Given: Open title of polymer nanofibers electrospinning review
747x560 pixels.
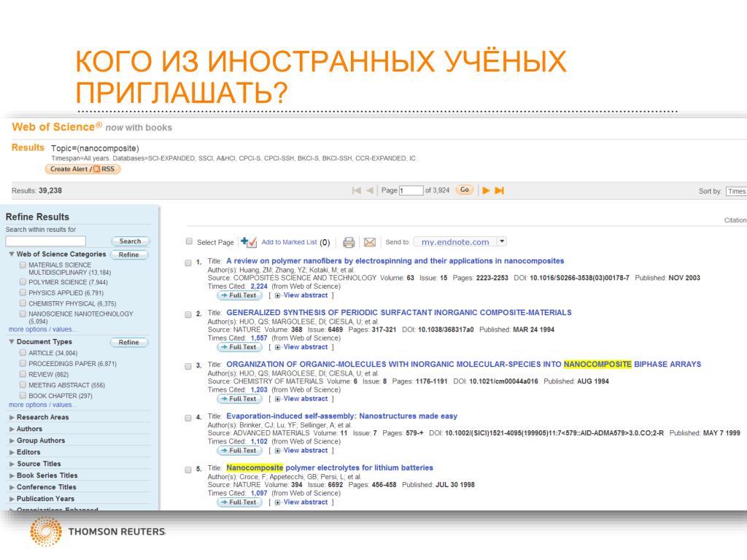Looking at the screenshot, I should coord(395,261).
